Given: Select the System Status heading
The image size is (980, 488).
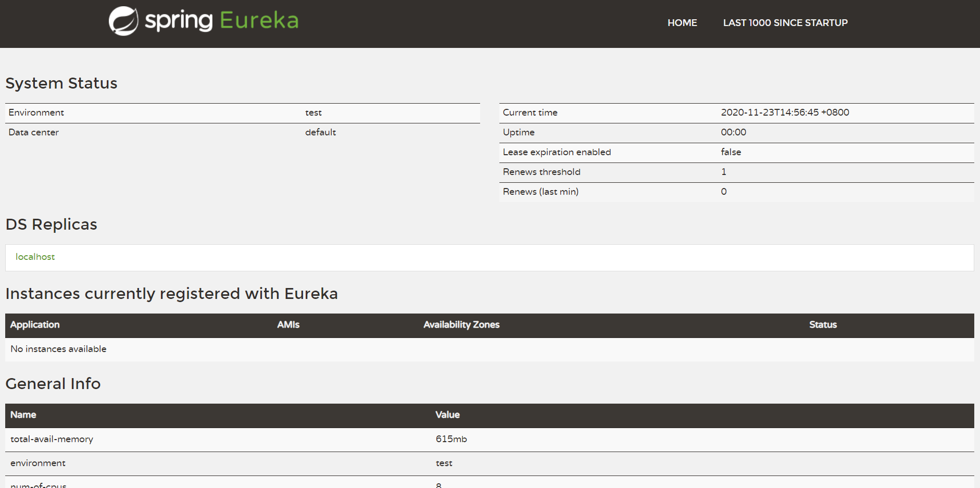Looking at the screenshot, I should (x=61, y=83).
